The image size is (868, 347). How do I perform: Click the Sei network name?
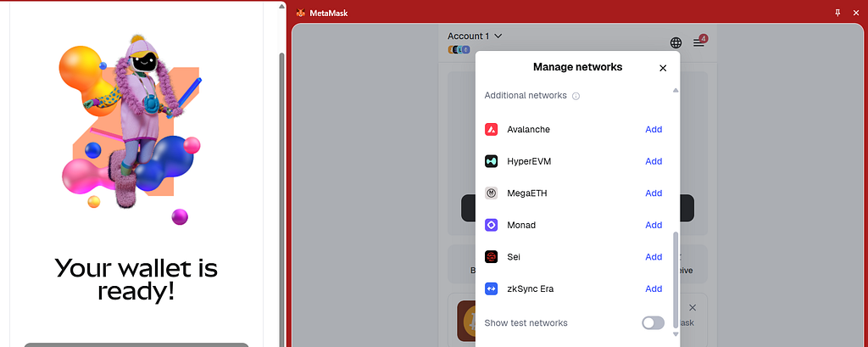pos(514,257)
